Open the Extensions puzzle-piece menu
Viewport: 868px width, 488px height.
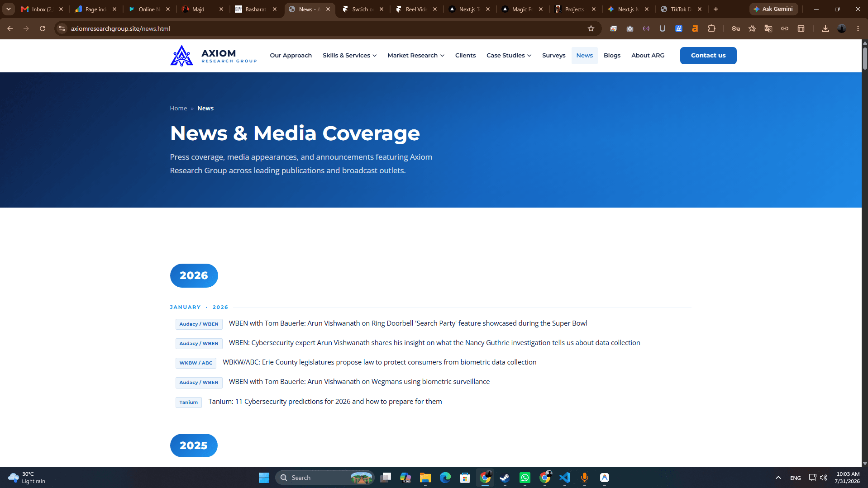(x=712, y=28)
